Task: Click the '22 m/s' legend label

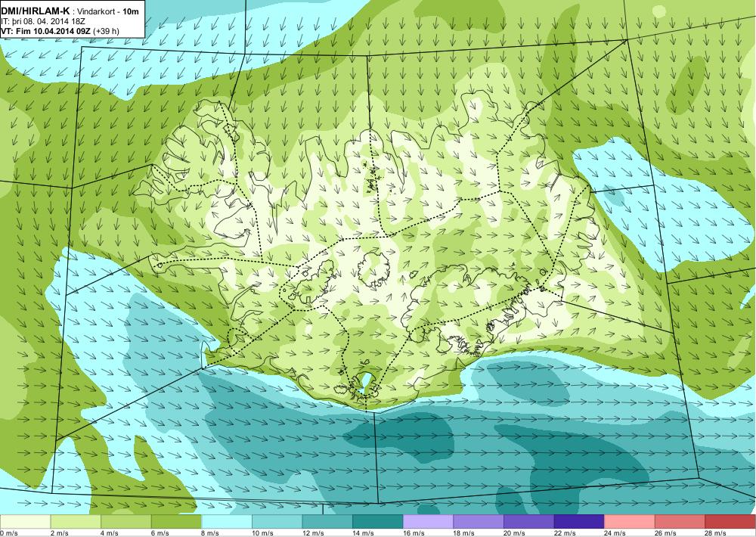Action: [x=565, y=533]
